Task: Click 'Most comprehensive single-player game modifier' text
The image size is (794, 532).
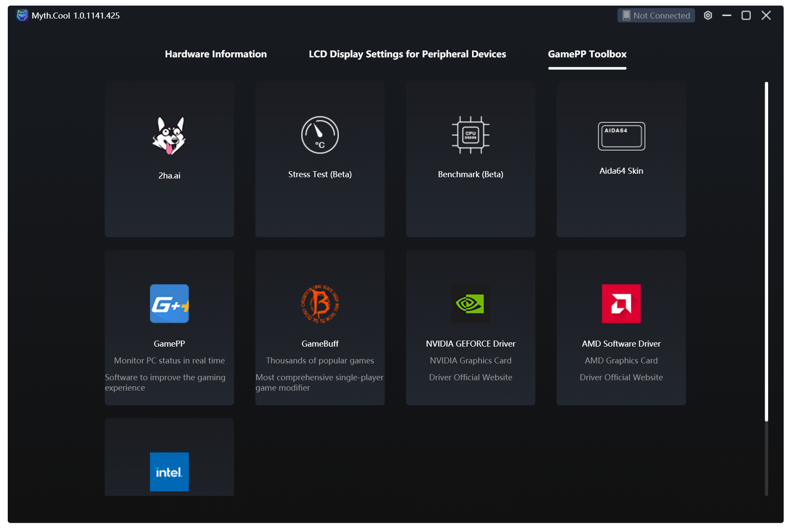Action: tap(319, 383)
